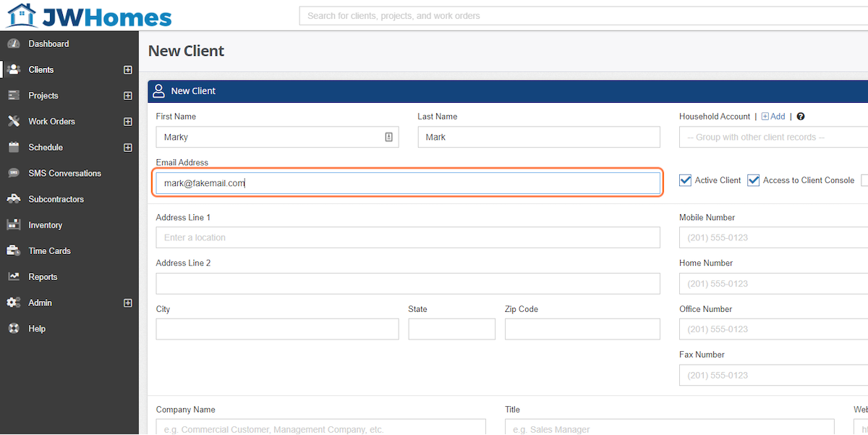
Task: Click the Reports chart icon
Action: (x=14, y=277)
